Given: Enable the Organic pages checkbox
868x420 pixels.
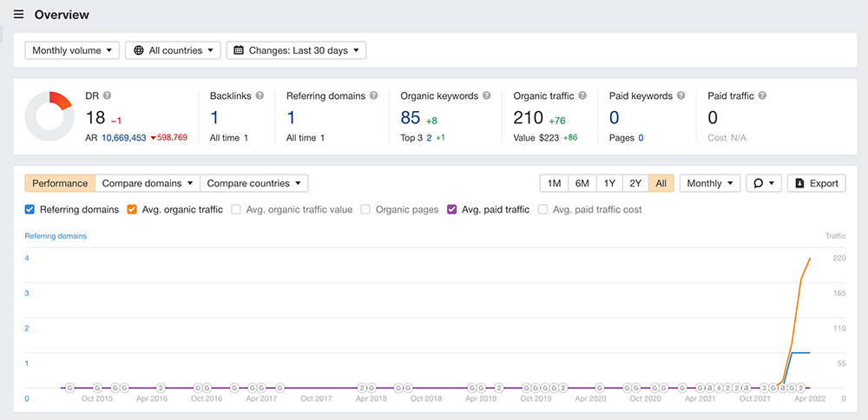Looking at the screenshot, I should (365, 209).
